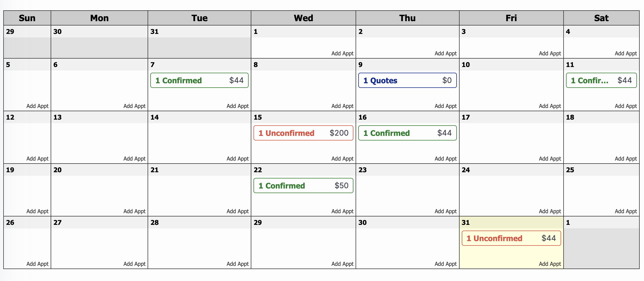Click the Wed column header
The image size is (644, 281).
[303, 18]
